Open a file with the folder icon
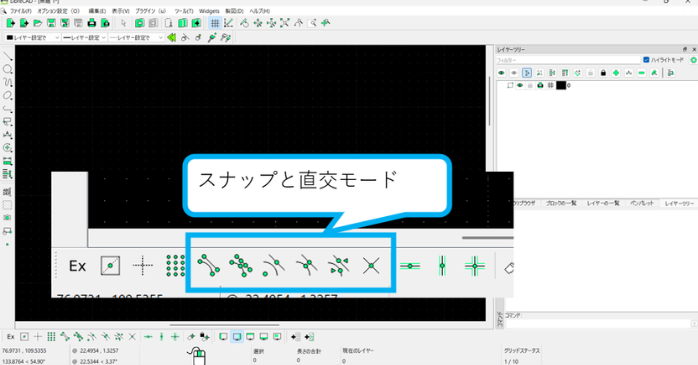Image resolution: width=698 pixels, height=365 pixels. [38, 23]
